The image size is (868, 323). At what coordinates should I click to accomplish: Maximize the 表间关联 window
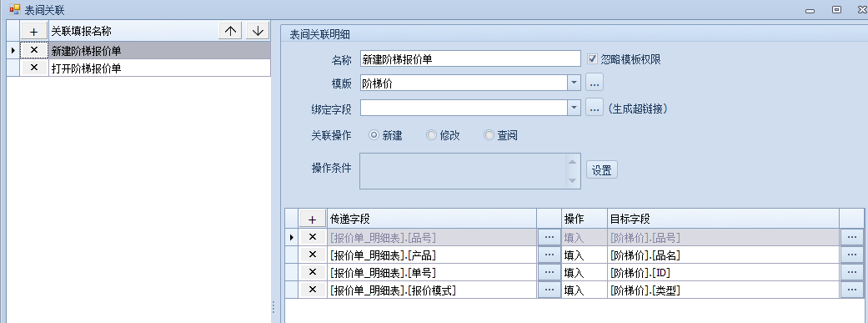pos(837,9)
